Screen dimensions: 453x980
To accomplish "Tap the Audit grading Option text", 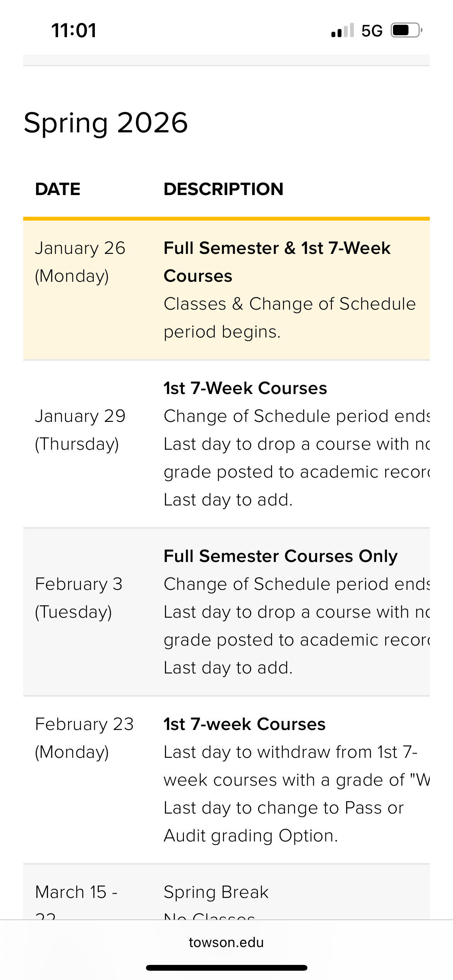I will [251, 836].
